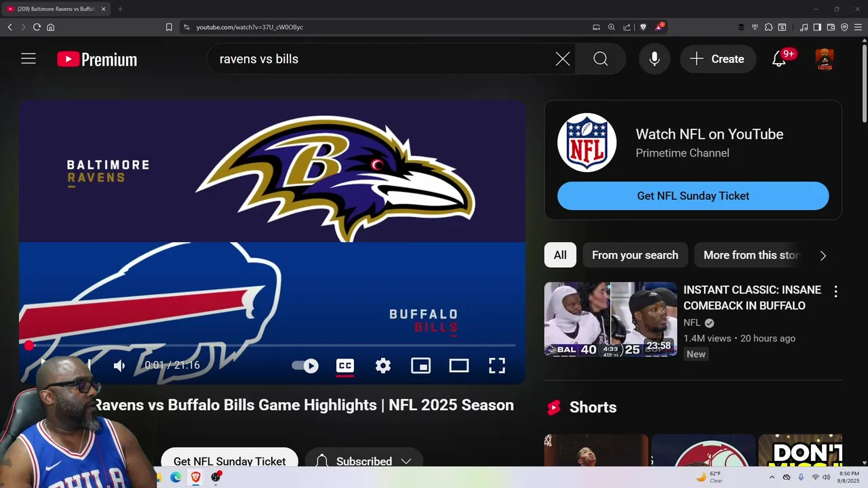Open taskbar volume speaker icon

pos(827,477)
